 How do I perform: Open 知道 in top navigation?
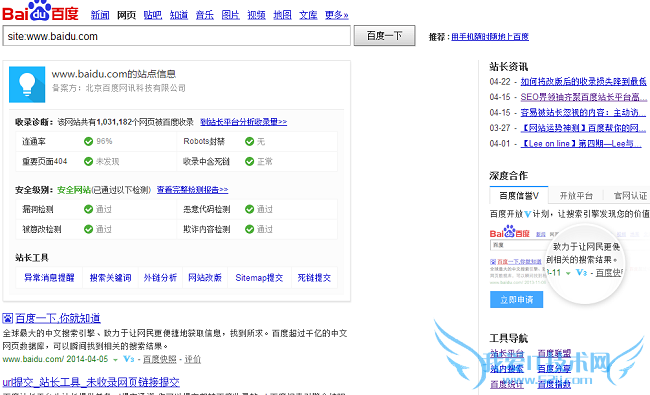[x=179, y=15]
